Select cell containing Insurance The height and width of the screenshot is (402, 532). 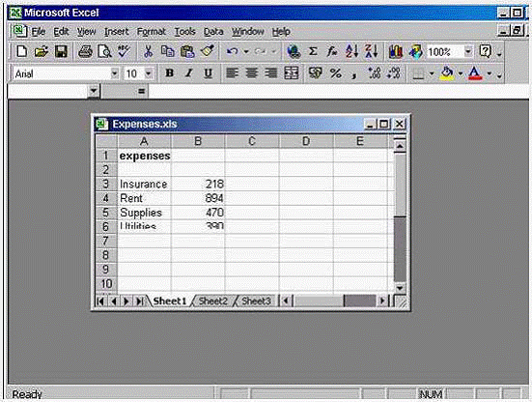[x=144, y=184]
